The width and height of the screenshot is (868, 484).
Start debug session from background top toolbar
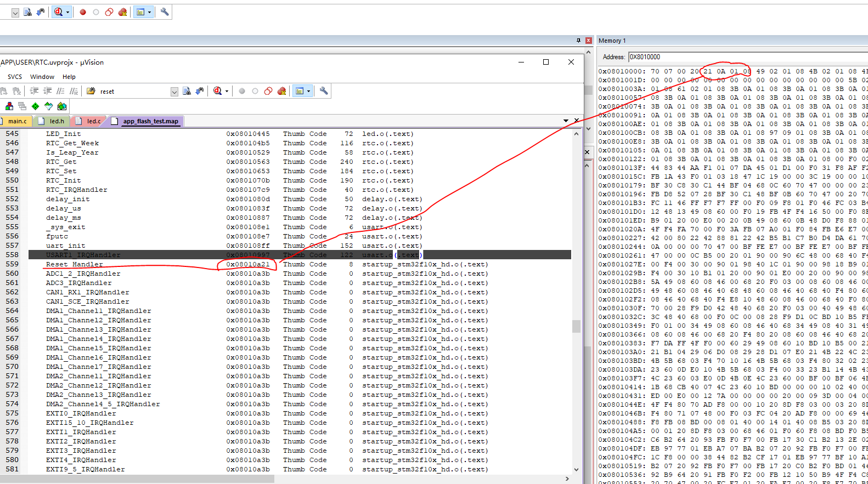[58, 12]
